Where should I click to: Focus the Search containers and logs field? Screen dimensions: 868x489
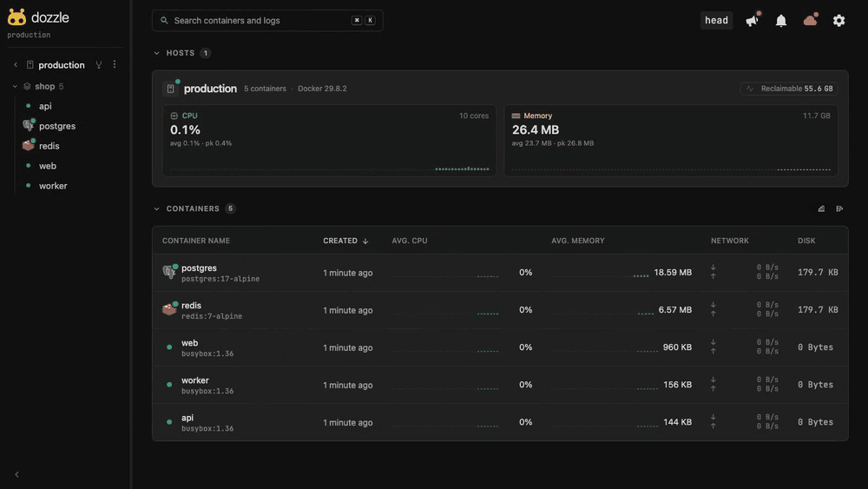tap(267, 21)
